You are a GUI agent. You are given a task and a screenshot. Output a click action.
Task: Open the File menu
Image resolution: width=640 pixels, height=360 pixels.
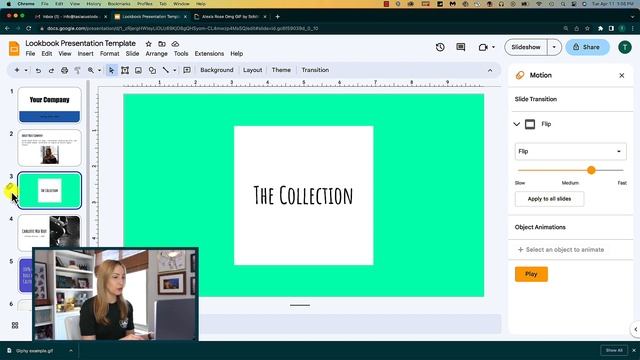pyautogui.click(x=30, y=54)
